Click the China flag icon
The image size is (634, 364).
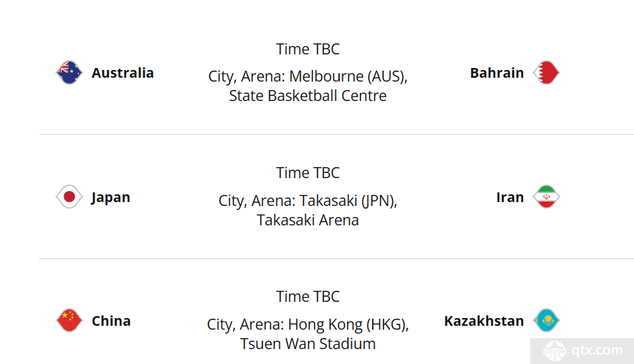coord(69,321)
